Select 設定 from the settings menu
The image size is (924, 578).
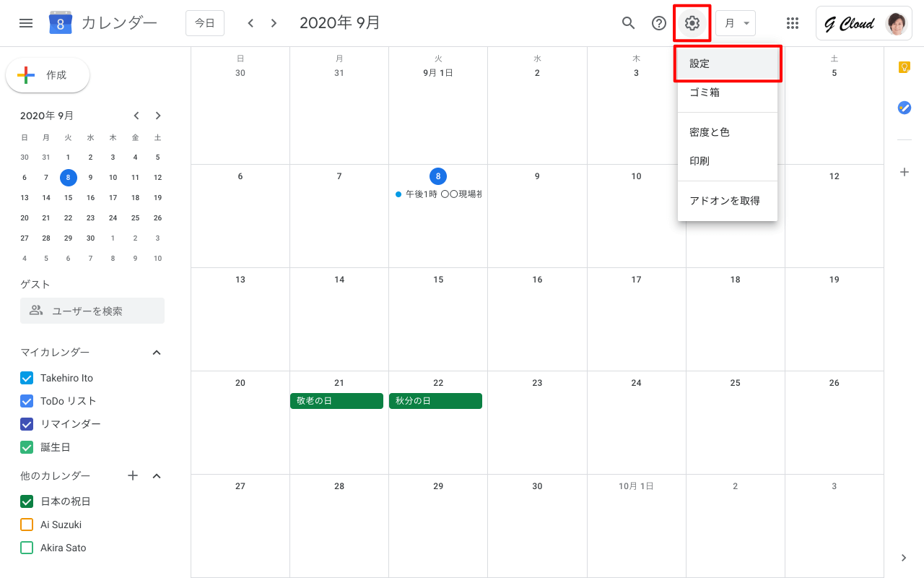tap(727, 64)
